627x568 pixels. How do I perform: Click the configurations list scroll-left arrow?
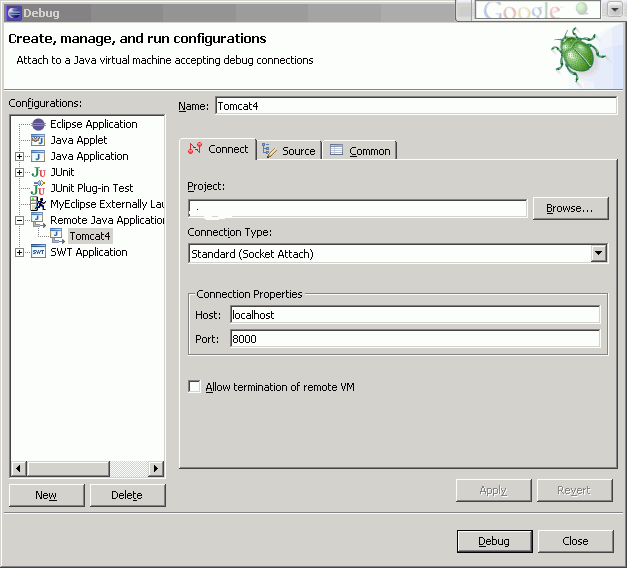[x=18, y=468]
